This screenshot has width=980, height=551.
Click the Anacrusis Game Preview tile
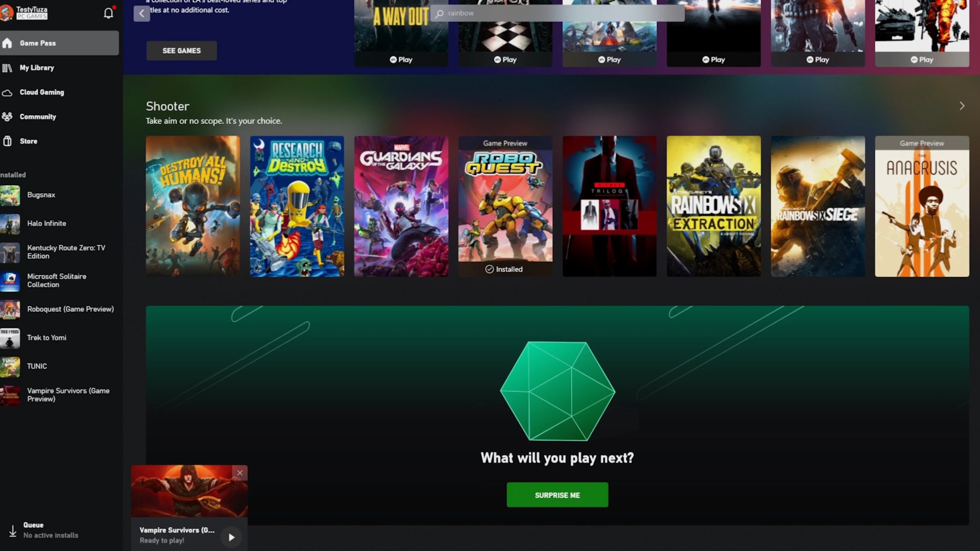tap(922, 206)
